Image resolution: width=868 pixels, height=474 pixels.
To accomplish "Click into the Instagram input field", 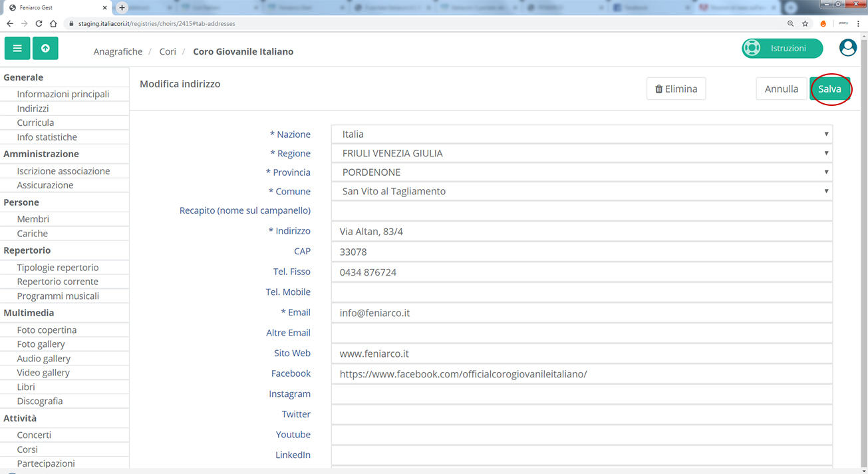I will pos(581,394).
